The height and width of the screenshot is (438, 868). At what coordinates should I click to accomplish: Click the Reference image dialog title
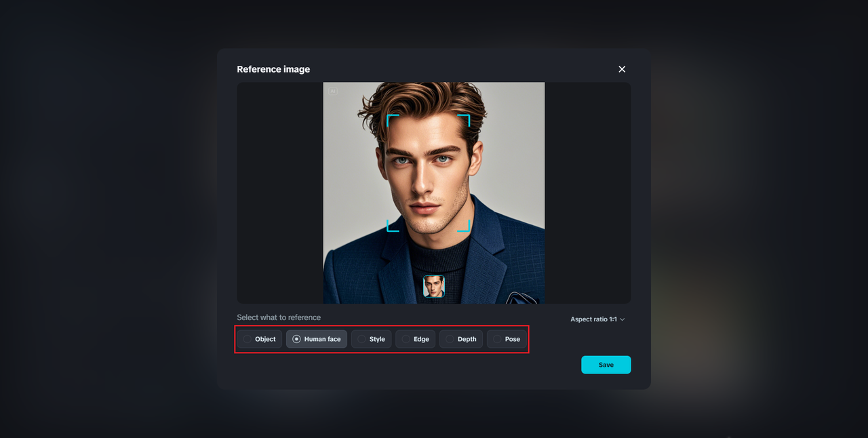[x=273, y=69]
